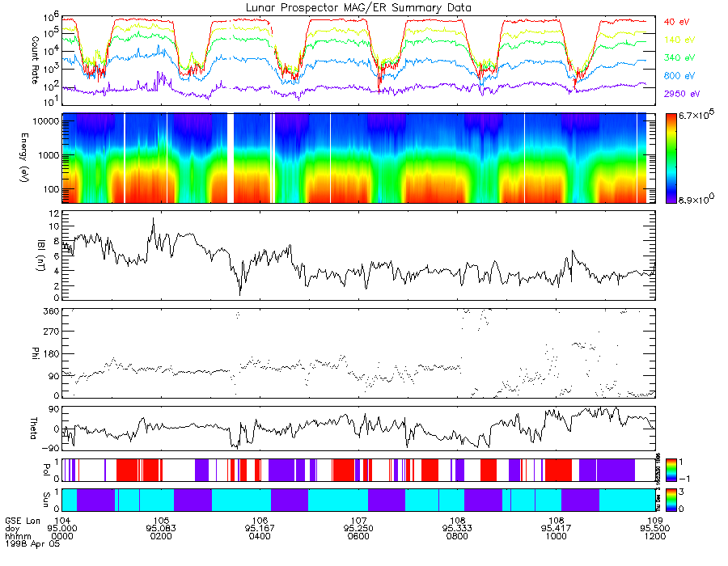Click the Phi axis label
Screen dimensions: 728x566
(35, 353)
